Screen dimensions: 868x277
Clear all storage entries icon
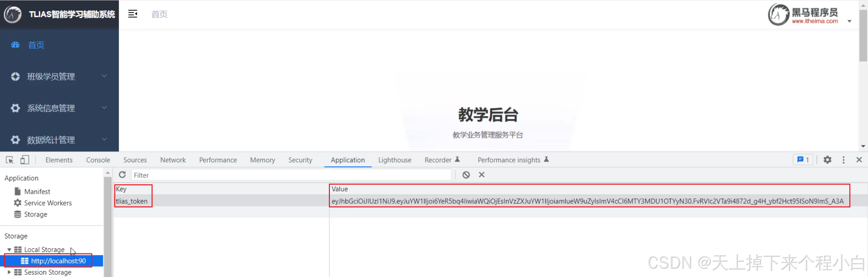click(x=466, y=175)
